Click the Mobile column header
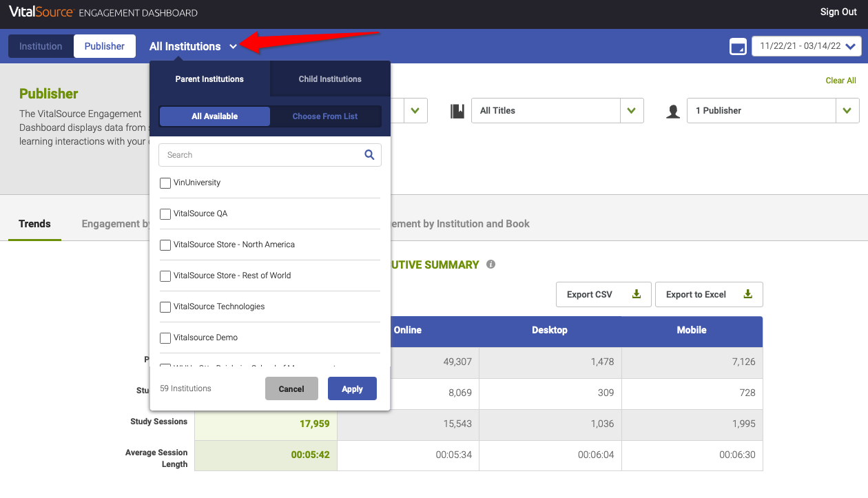The image size is (868, 498). click(x=692, y=331)
